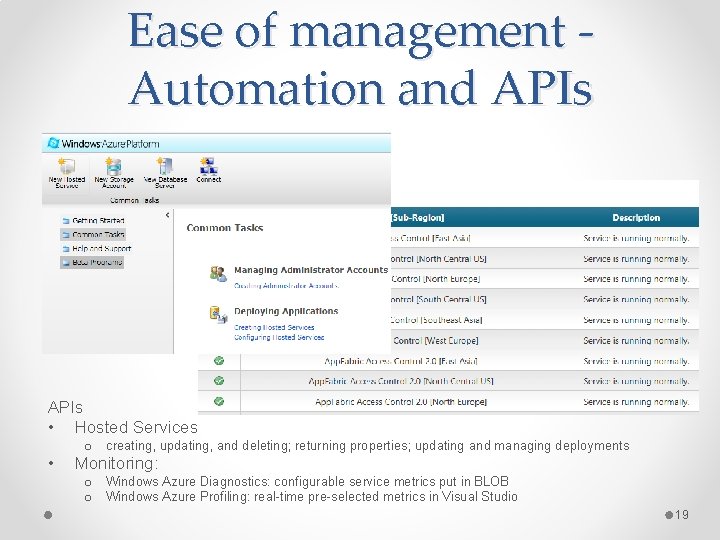Select AppFabric Access Control 2.0 [North Central US]
The image size is (720, 540).
pyautogui.click(x=448, y=381)
